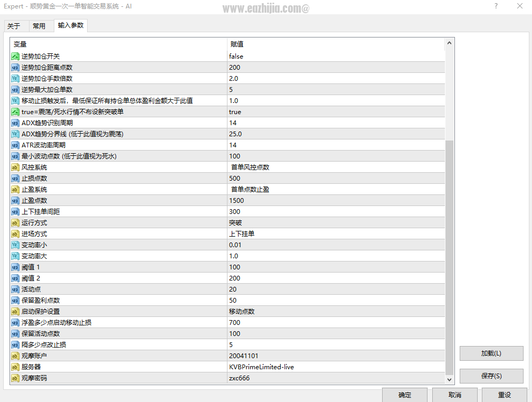Open the 运行方式 value 突破
This screenshot has height=402, width=532.
click(235, 223)
